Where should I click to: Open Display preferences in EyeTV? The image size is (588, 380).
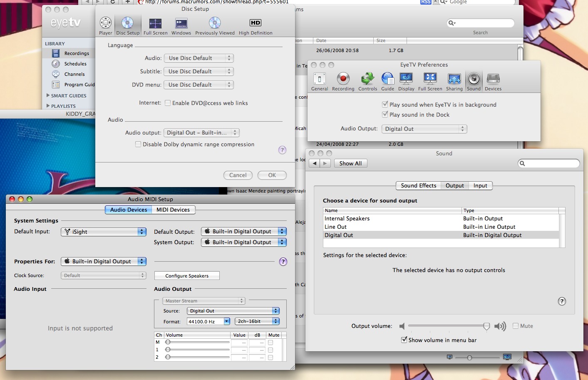click(x=406, y=82)
